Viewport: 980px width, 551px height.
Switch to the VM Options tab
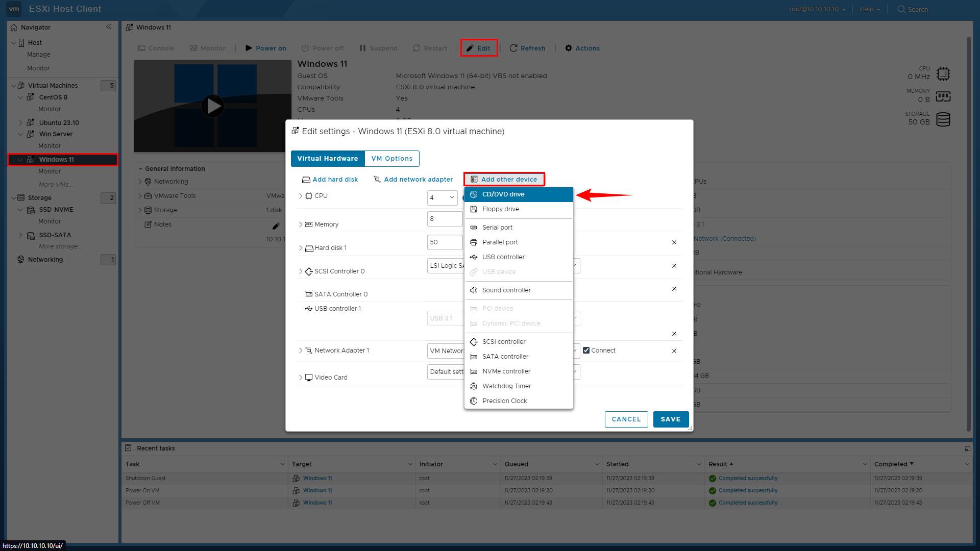[x=391, y=159]
